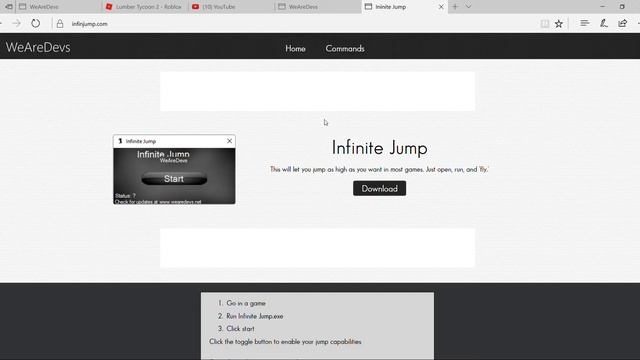Switch to the second WeAreDevs tab
Viewport: 640px width, 360px height.
pyautogui.click(x=318, y=7)
